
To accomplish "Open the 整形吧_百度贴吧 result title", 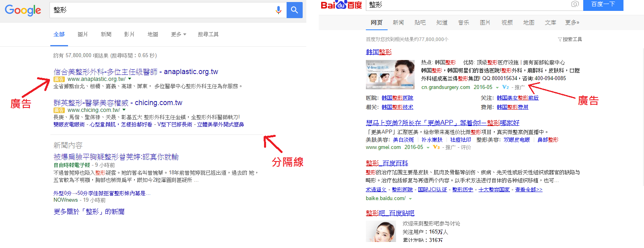I will click(x=390, y=213).
